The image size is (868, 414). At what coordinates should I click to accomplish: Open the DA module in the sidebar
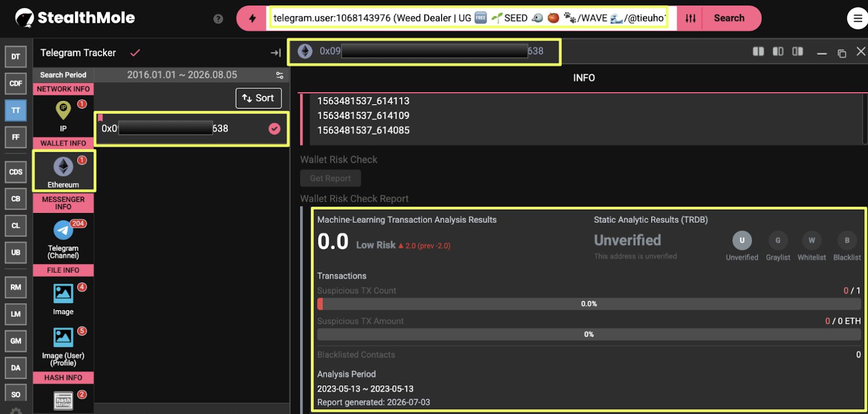coord(16,368)
